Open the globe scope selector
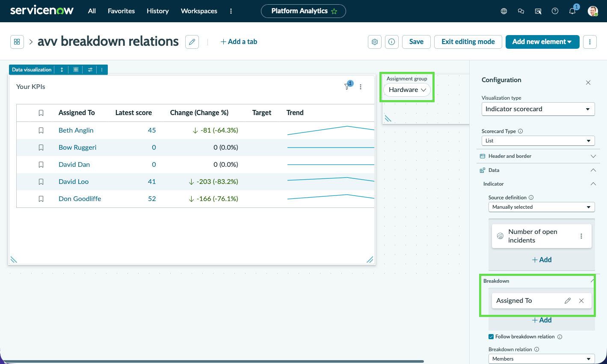 coord(504,11)
